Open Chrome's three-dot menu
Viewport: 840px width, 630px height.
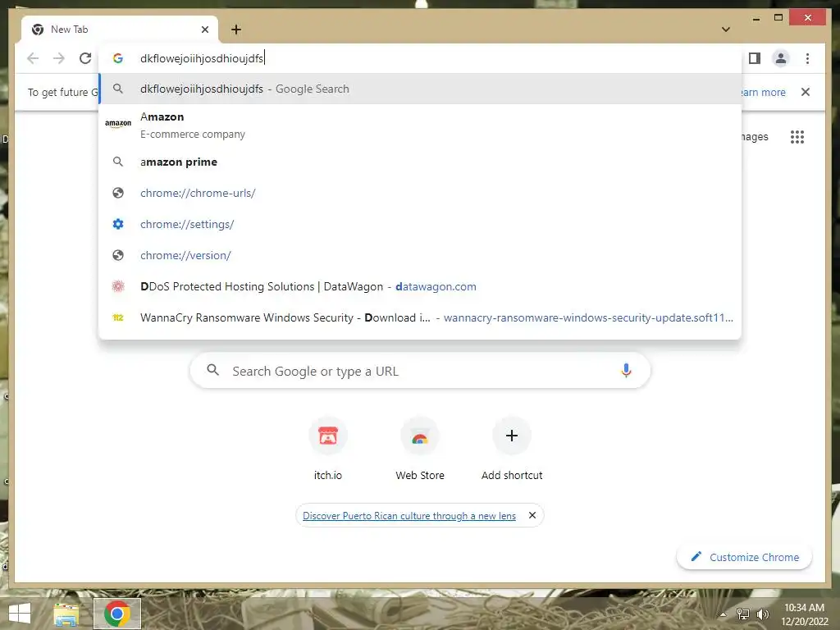click(x=807, y=58)
